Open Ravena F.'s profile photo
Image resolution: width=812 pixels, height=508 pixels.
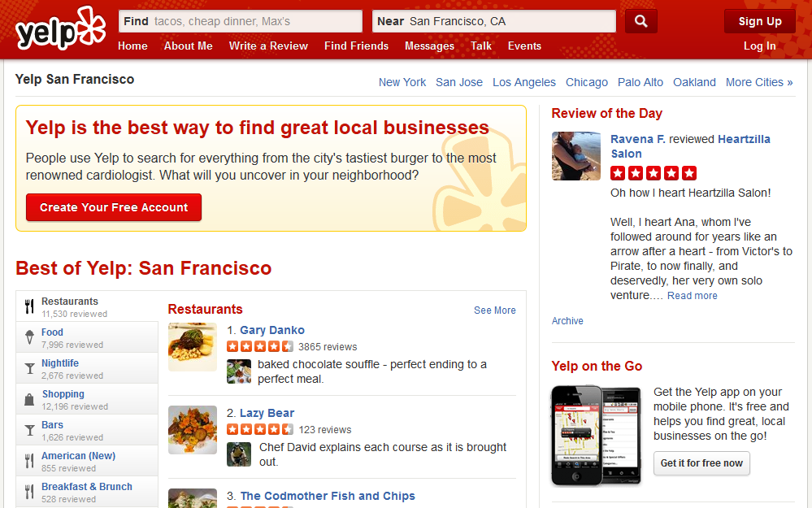[575, 156]
